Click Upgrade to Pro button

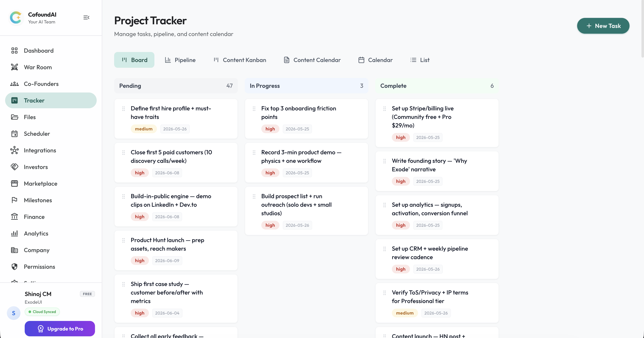[x=60, y=328]
